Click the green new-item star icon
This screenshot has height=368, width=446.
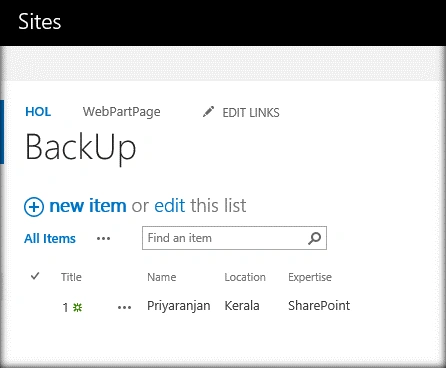point(78,307)
